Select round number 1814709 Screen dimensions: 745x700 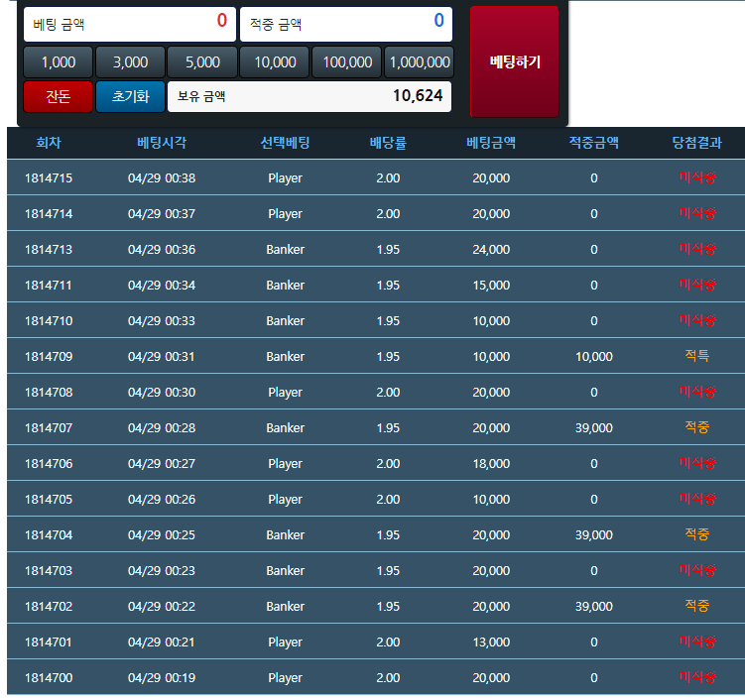pyautogui.click(x=49, y=356)
